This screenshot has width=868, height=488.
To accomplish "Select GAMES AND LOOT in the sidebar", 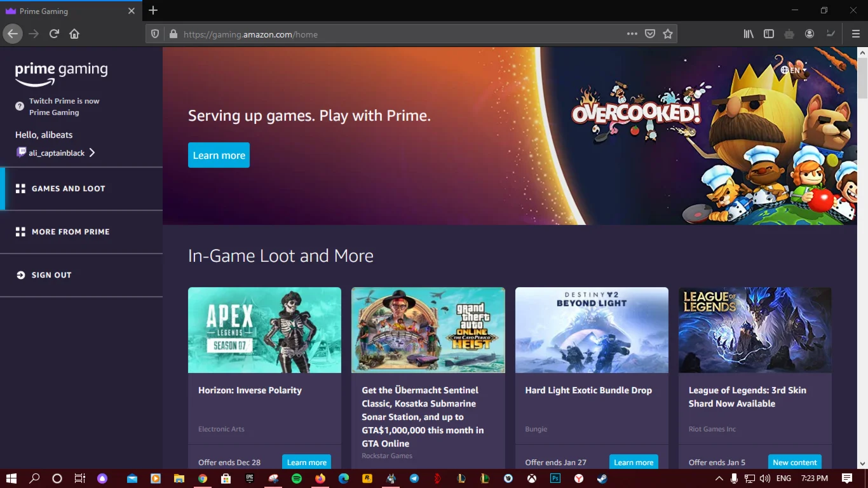I will (69, 188).
